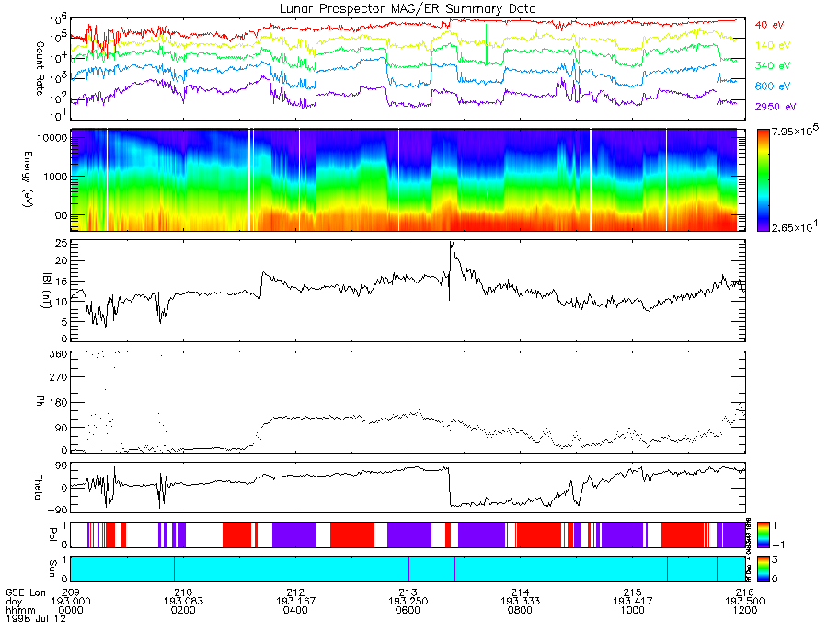Click time label "0600"

coord(408,610)
